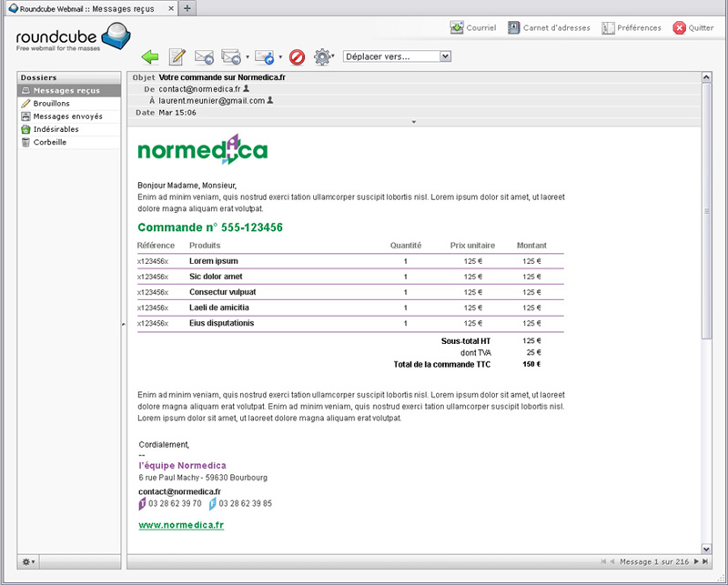The image size is (728, 585).
Task: Open the 'Déplacer vers...' folder dropdown
Action: pos(397,56)
